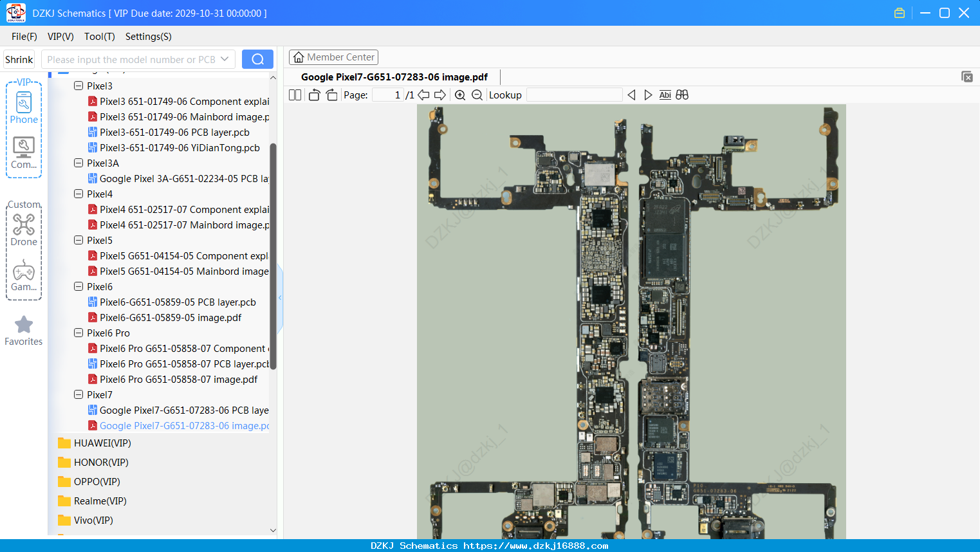Click the tree panel vertical scrollbar
Image resolution: width=980 pixels, height=552 pixels.
[x=273, y=256]
